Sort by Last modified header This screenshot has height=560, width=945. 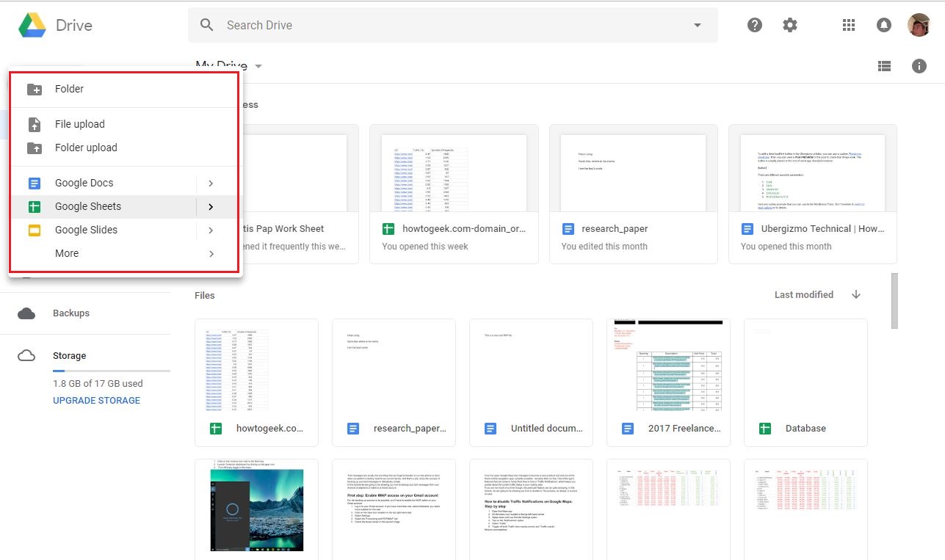[x=804, y=294]
